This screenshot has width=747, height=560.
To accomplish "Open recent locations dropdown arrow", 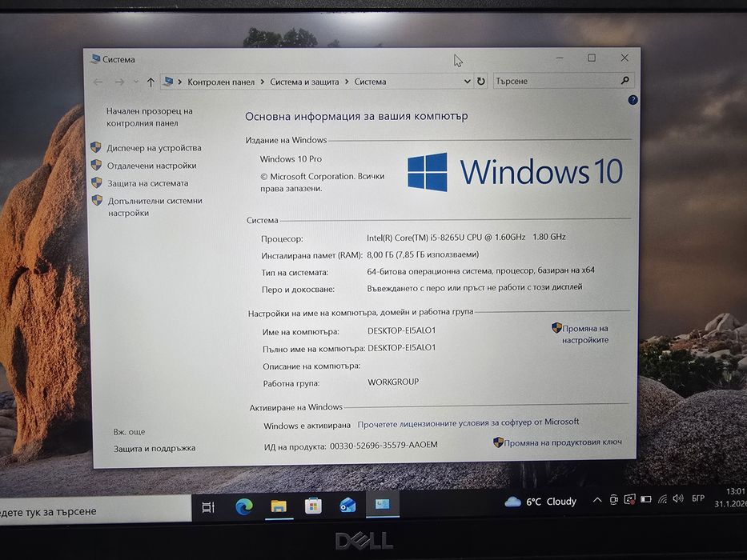I will click(x=136, y=82).
